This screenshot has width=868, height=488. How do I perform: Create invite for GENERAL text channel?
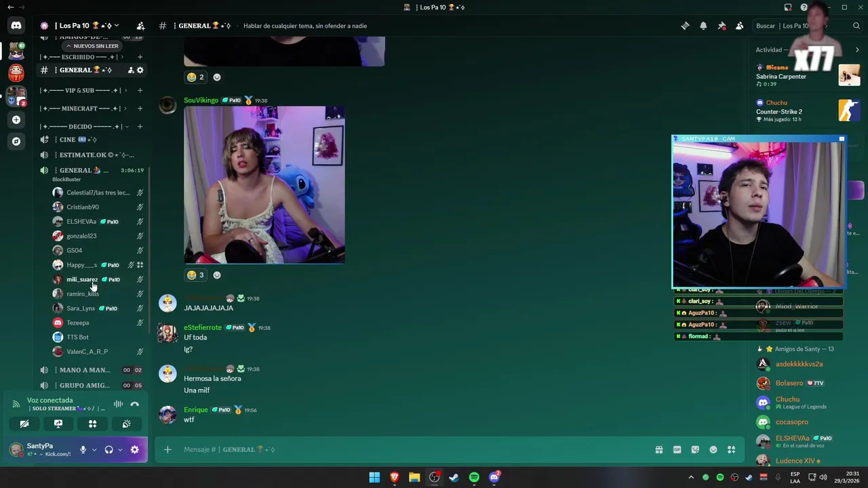click(131, 70)
